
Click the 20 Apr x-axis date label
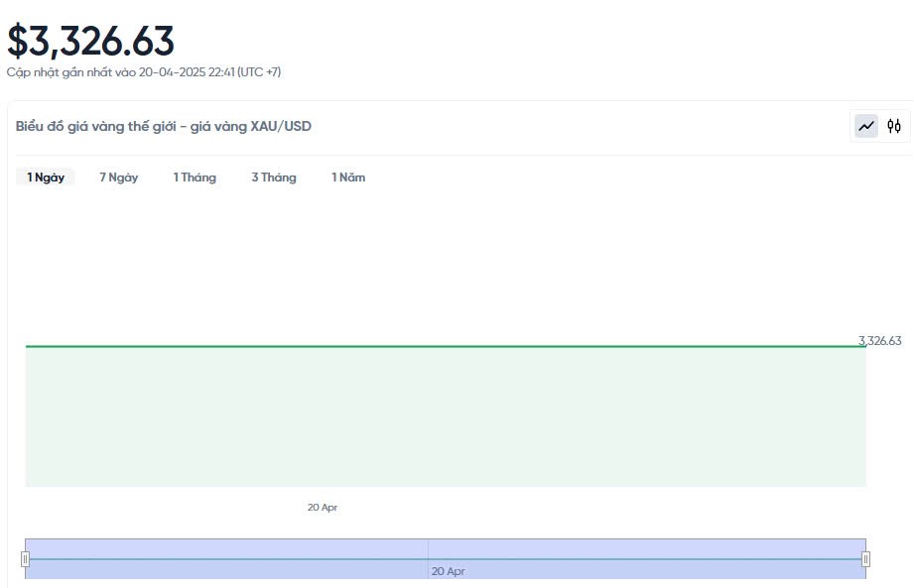pyautogui.click(x=323, y=508)
